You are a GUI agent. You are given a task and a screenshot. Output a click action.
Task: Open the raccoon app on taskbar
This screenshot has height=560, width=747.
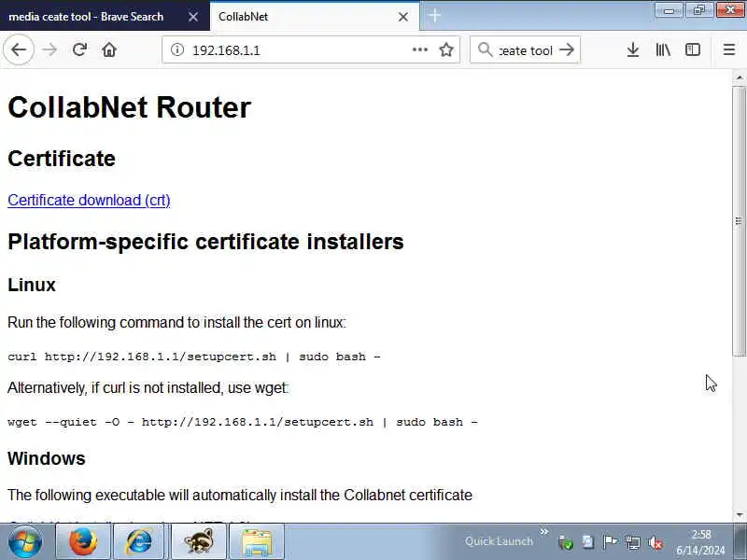click(x=198, y=542)
